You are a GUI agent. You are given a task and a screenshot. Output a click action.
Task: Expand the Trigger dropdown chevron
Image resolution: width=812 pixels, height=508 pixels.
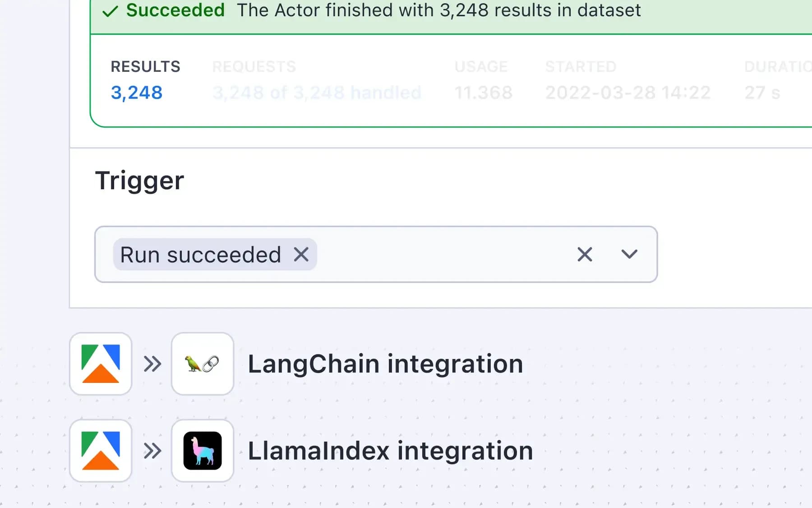(x=629, y=254)
